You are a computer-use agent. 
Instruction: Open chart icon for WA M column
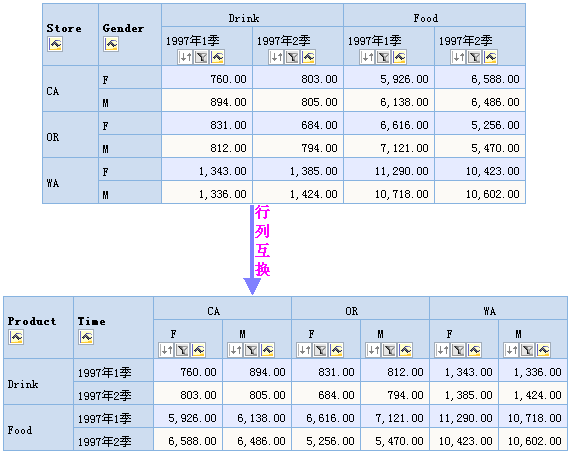point(543,350)
